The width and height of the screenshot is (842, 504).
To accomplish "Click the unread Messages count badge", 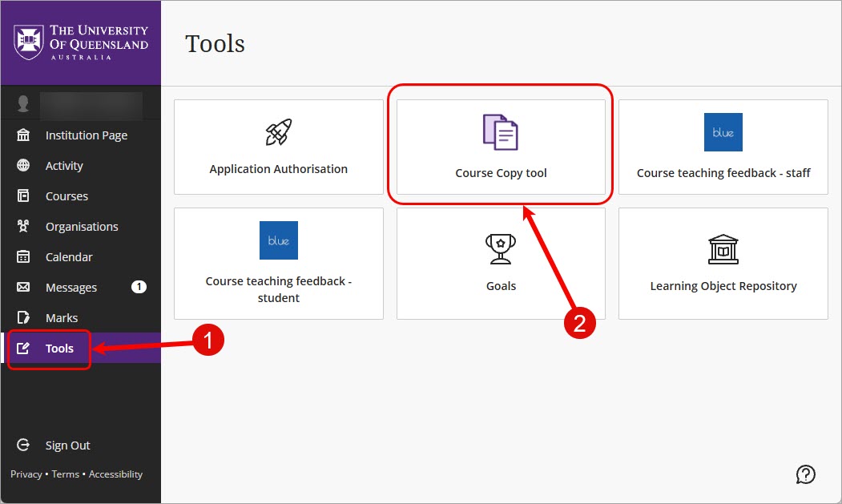I will 139,287.
